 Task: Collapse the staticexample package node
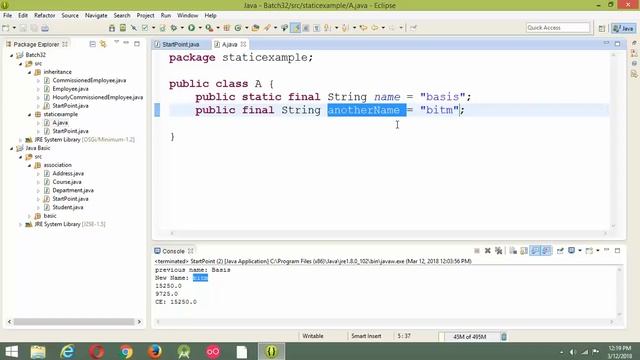[29, 115]
